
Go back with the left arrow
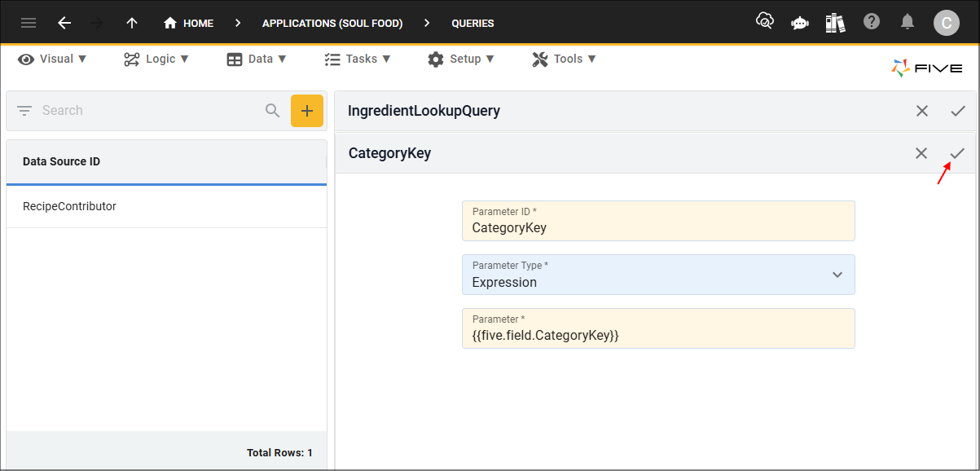pos(64,23)
